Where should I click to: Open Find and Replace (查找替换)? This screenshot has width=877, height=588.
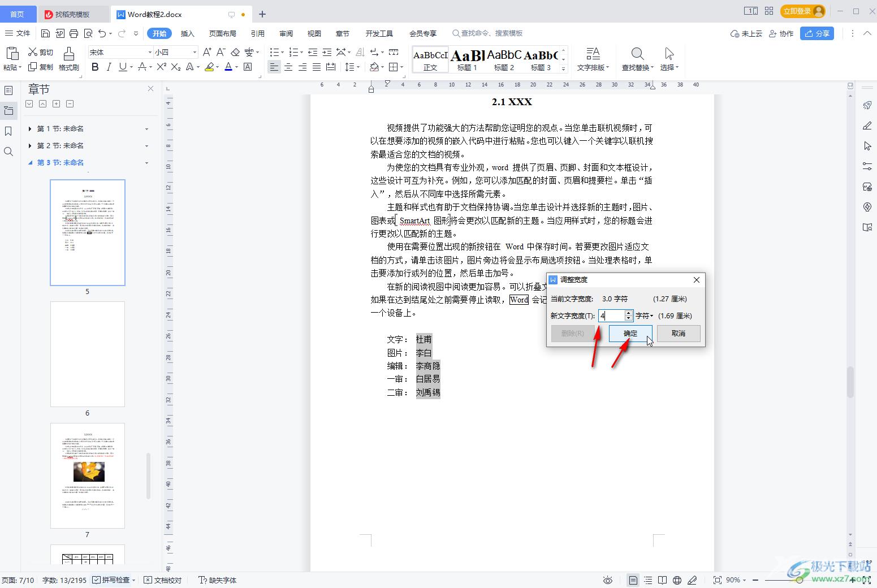[637, 59]
